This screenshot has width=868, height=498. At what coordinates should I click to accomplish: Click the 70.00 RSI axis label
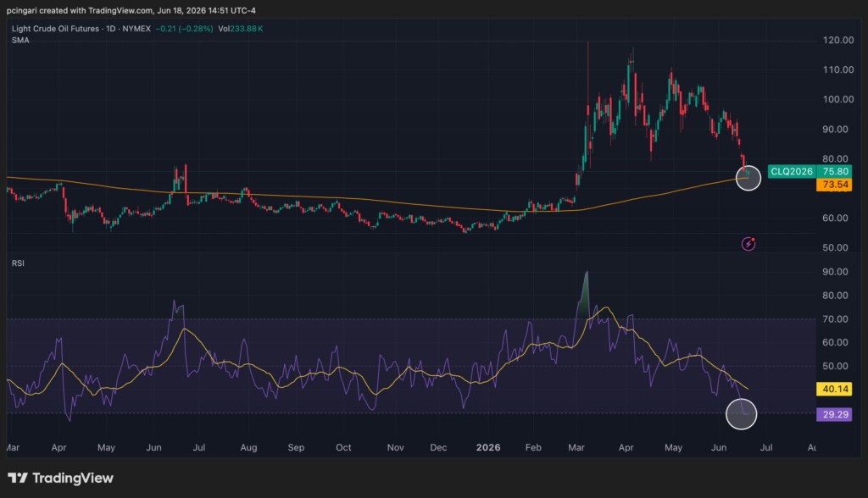tap(835, 319)
